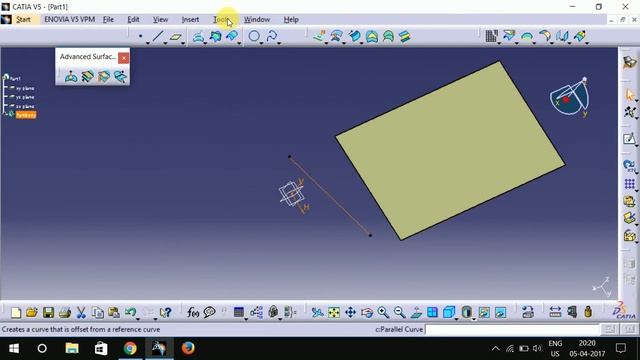Click the Print icon in bottom toolbar
Screen dimensions: 640x360
coord(65,313)
